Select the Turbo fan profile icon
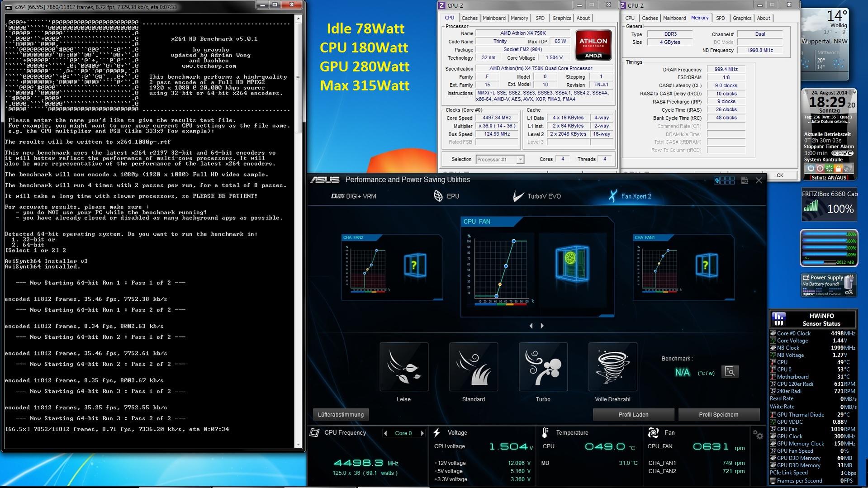This screenshot has height=488, width=868. coord(543,367)
